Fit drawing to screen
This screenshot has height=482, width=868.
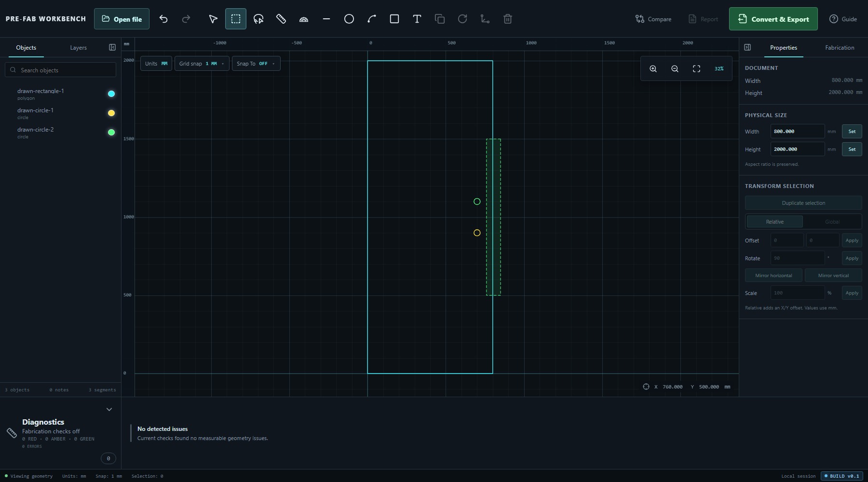(x=696, y=69)
